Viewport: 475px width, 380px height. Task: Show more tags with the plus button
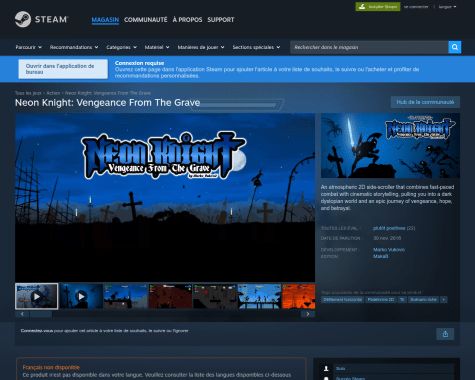pyautogui.click(x=443, y=300)
